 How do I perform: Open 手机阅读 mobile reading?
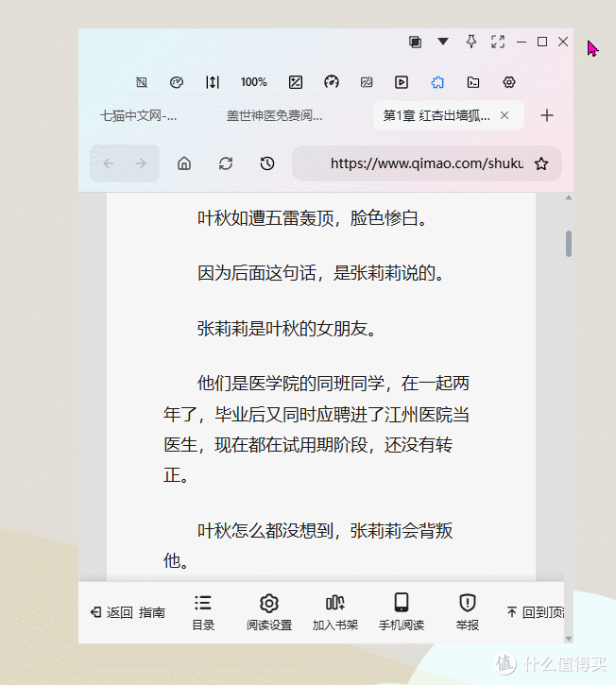click(x=402, y=612)
